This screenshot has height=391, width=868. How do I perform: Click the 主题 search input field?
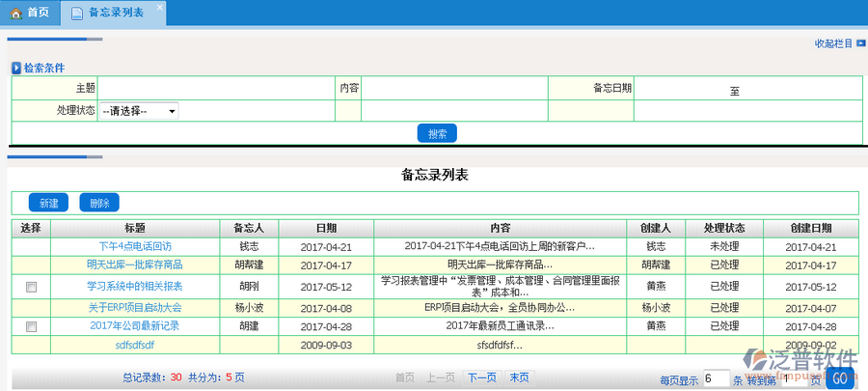(x=216, y=88)
